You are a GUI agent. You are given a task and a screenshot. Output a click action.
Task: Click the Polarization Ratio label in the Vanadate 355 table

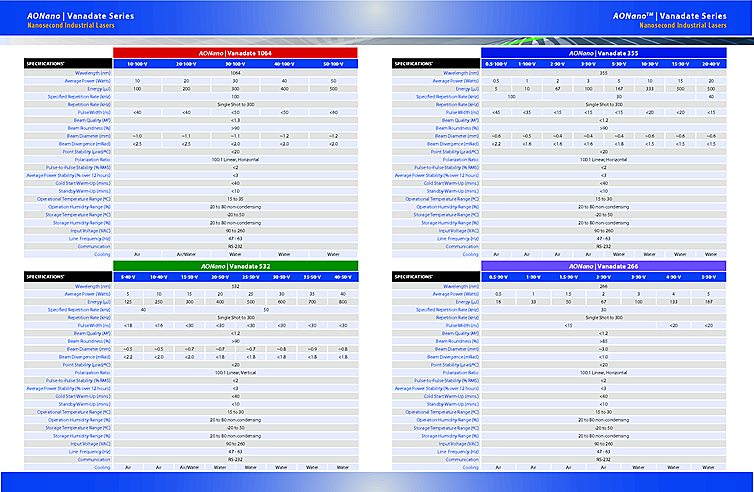pyautogui.click(x=454, y=159)
